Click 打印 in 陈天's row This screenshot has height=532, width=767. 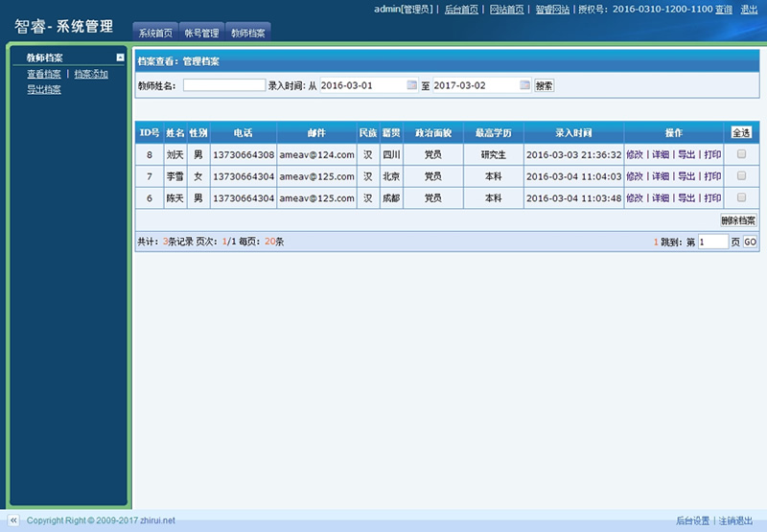tap(712, 198)
